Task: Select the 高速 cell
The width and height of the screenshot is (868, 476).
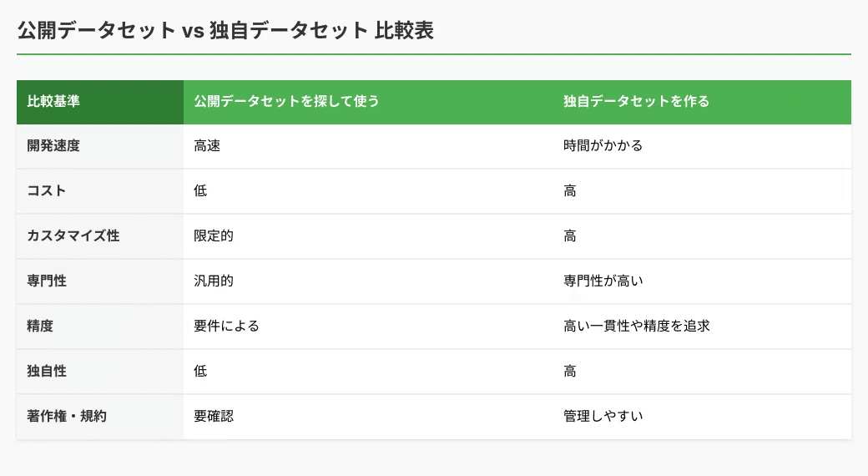Action: [368, 146]
